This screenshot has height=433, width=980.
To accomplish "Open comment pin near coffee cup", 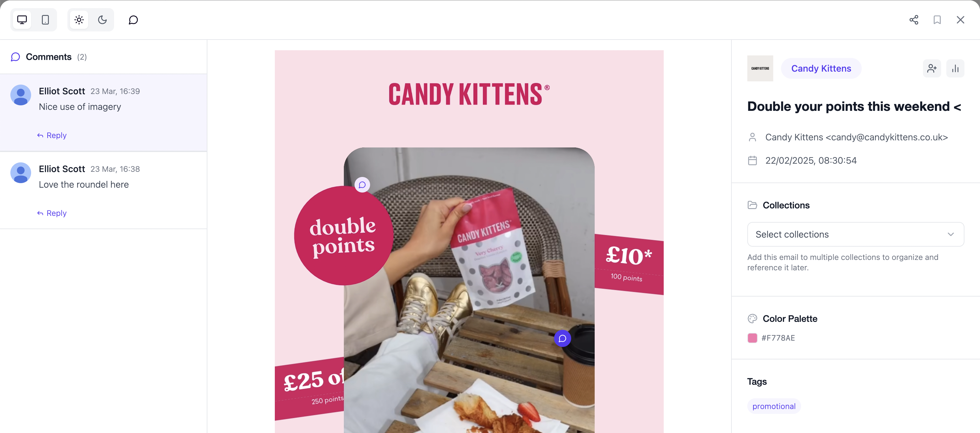I will (562, 339).
